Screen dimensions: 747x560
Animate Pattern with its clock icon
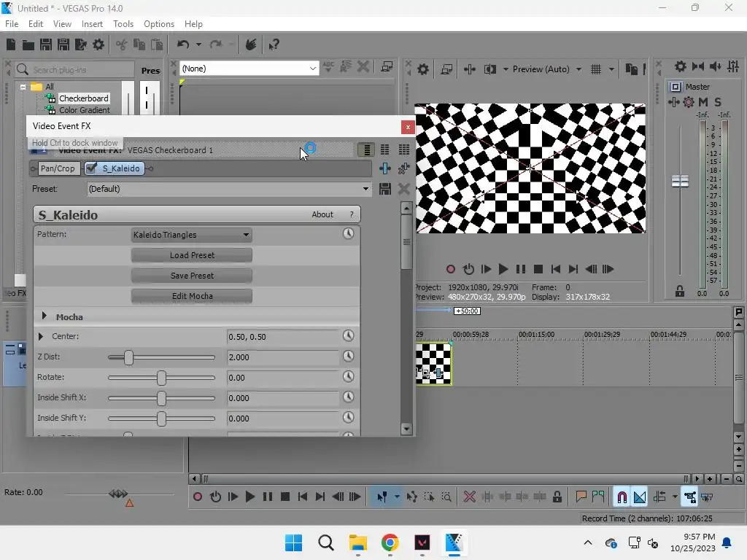(x=348, y=233)
